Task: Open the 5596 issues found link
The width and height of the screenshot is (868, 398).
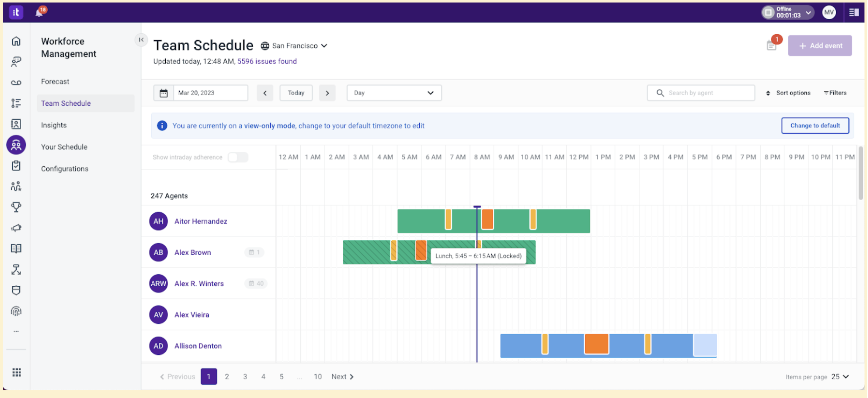Action: (267, 61)
